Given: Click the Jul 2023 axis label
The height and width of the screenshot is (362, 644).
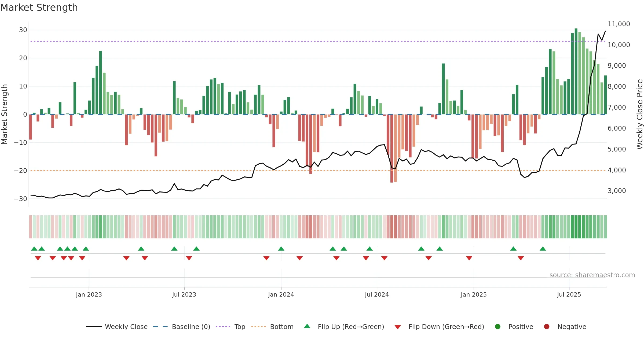Looking at the screenshot, I should [x=184, y=295].
